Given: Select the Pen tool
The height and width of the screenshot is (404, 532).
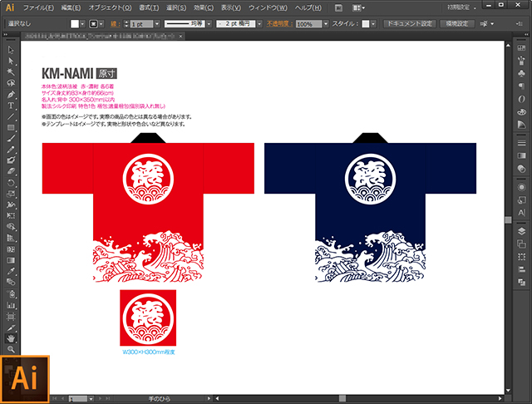Looking at the screenshot, I should pyautogui.click(x=12, y=94).
